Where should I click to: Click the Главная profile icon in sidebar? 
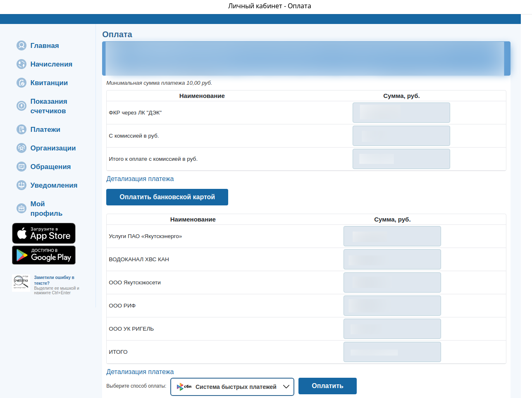pyautogui.click(x=21, y=45)
